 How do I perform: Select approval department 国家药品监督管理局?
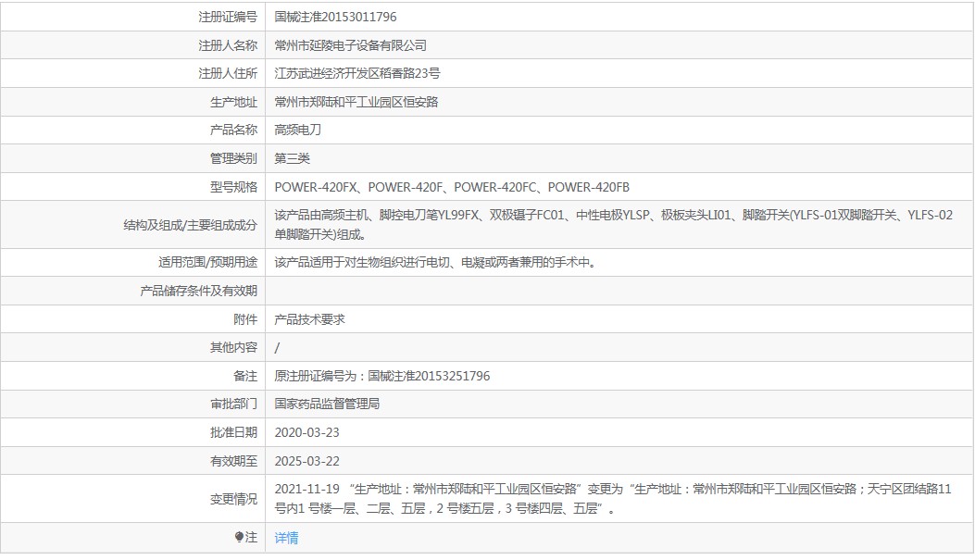point(327,404)
